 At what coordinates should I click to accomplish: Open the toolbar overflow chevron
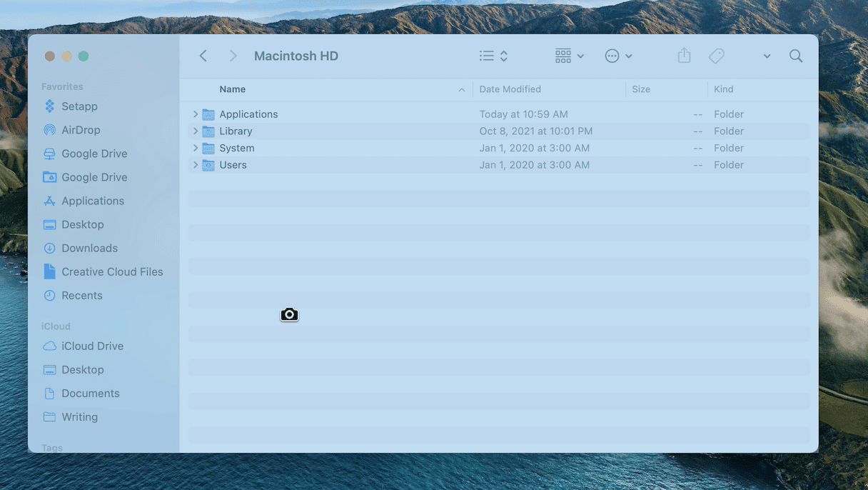pos(767,56)
